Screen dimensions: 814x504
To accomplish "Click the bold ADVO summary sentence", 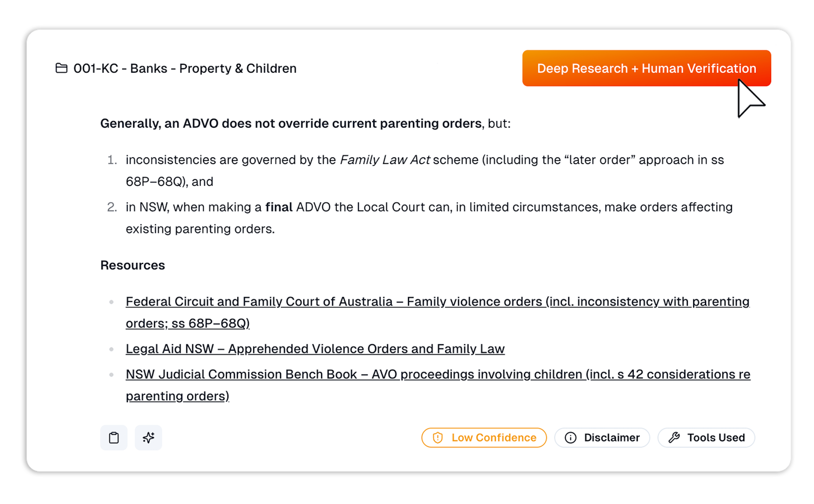I will 291,124.
